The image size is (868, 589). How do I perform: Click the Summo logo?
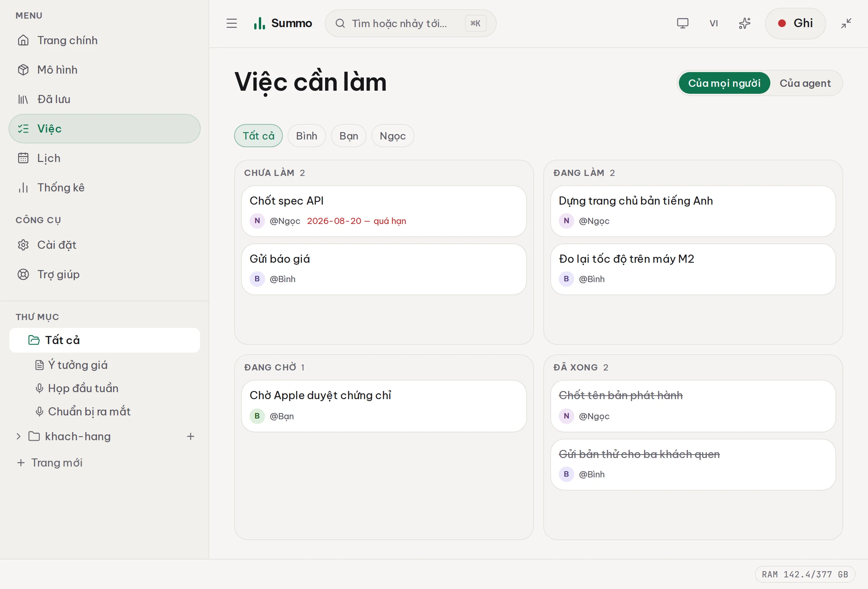click(282, 23)
